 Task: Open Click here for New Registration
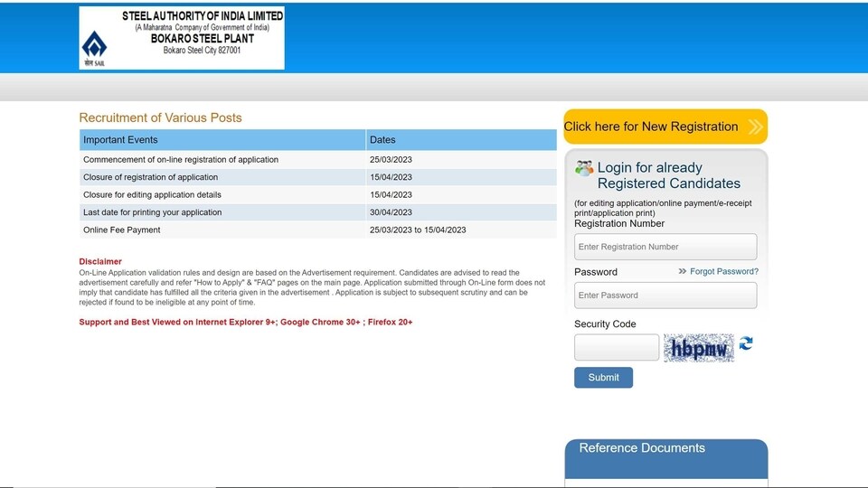tap(665, 127)
